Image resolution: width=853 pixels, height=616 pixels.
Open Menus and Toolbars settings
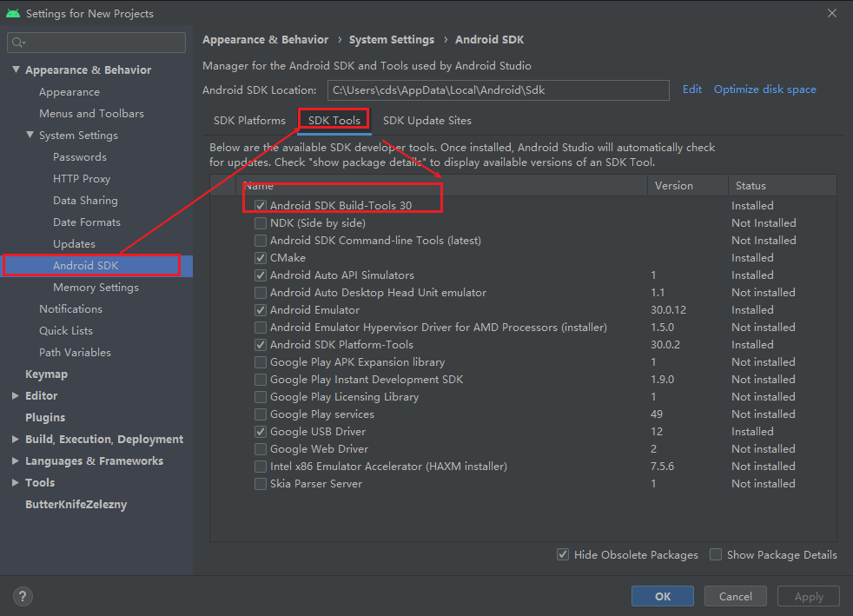coord(91,114)
